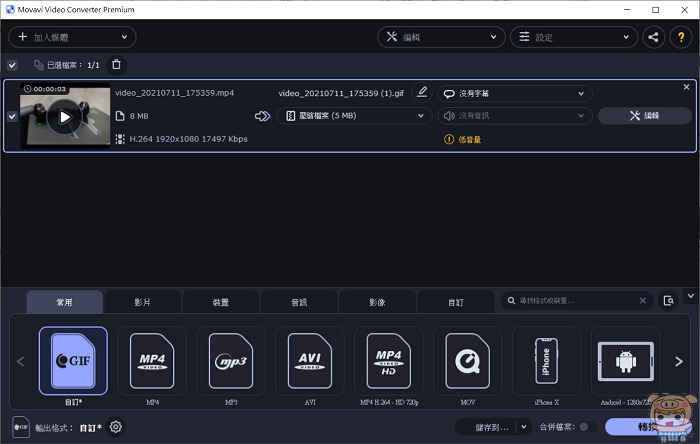
Task: Select the AVI video format preset
Action: (310, 361)
